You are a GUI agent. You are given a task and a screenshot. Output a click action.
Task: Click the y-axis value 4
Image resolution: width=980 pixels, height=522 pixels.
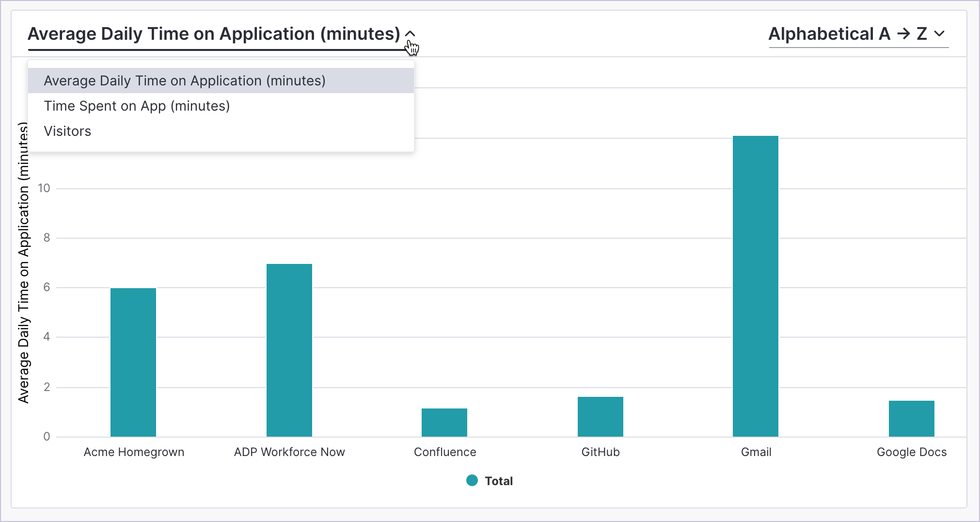point(47,337)
